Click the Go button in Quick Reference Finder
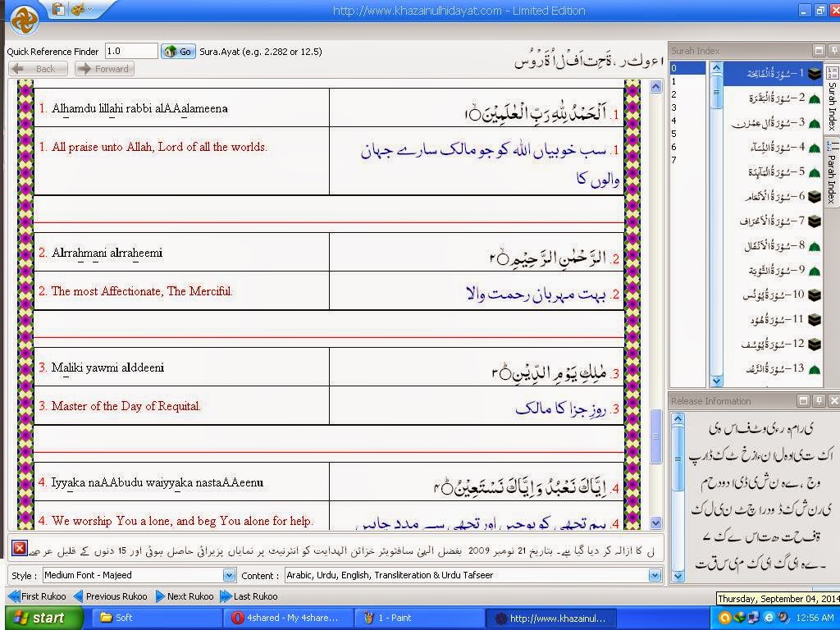Image resolution: width=840 pixels, height=630 pixels. pyautogui.click(x=178, y=52)
